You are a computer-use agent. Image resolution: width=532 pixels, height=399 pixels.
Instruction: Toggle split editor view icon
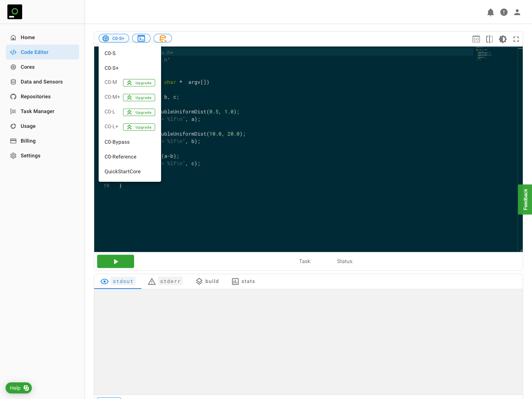click(489, 39)
